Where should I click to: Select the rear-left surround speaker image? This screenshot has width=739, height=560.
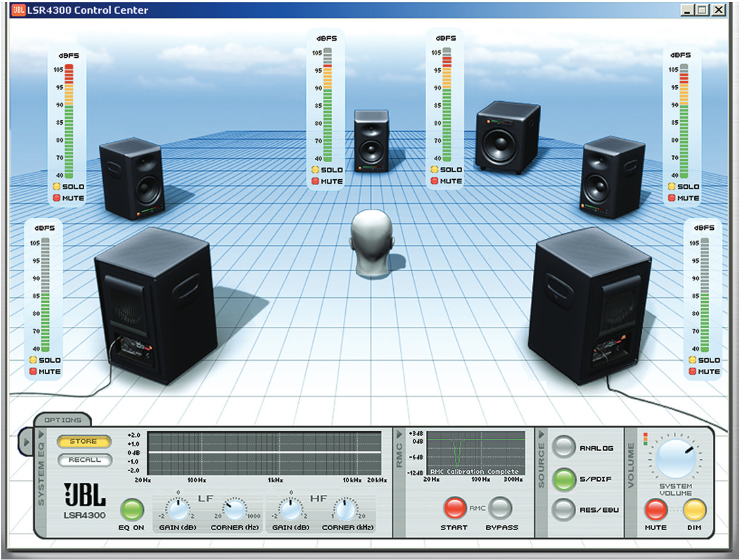coord(155,305)
